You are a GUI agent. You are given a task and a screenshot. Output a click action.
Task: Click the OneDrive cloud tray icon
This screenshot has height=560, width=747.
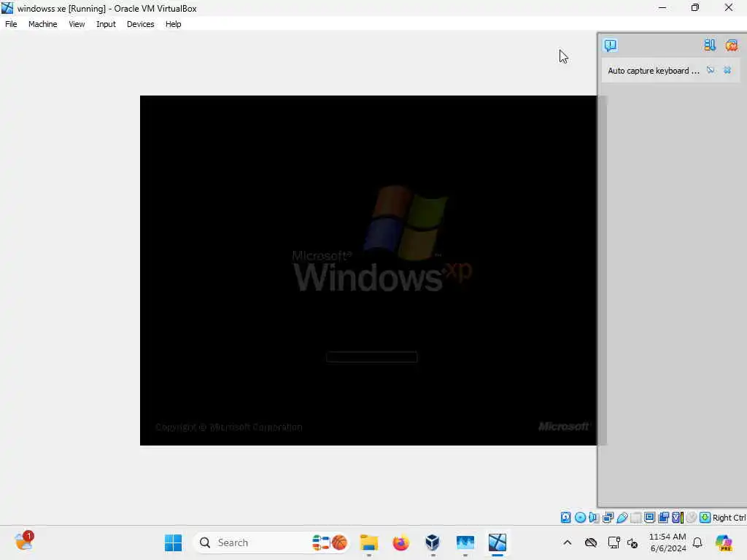point(591,542)
